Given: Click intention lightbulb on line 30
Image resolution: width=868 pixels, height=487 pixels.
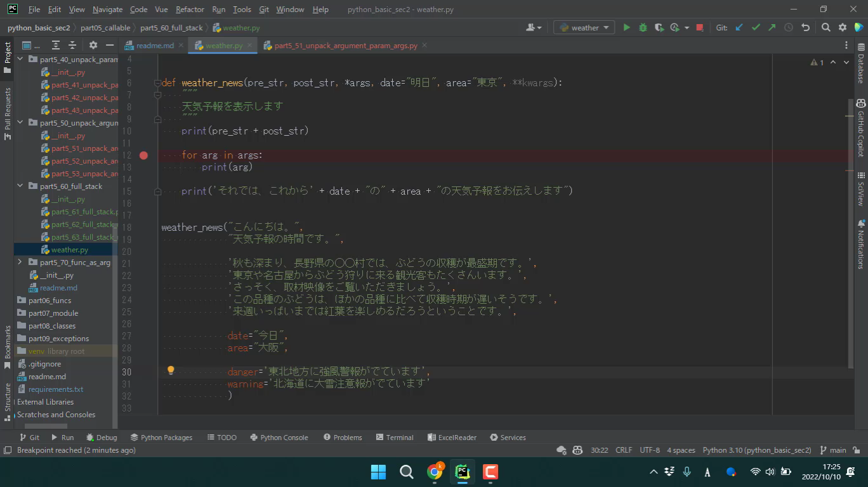Looking at the screenshot, I should click(171, 370).
